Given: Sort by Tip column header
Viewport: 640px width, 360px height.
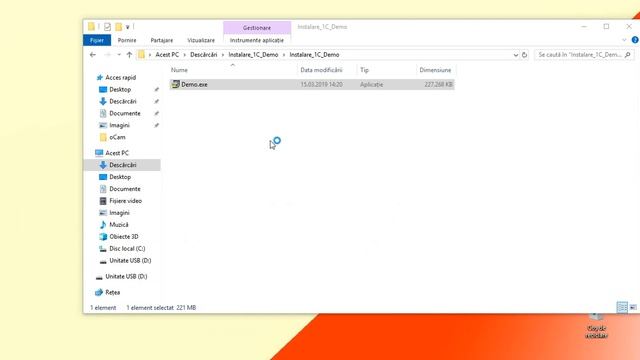Looking at the screenshot, I should (x=364, y=70).
